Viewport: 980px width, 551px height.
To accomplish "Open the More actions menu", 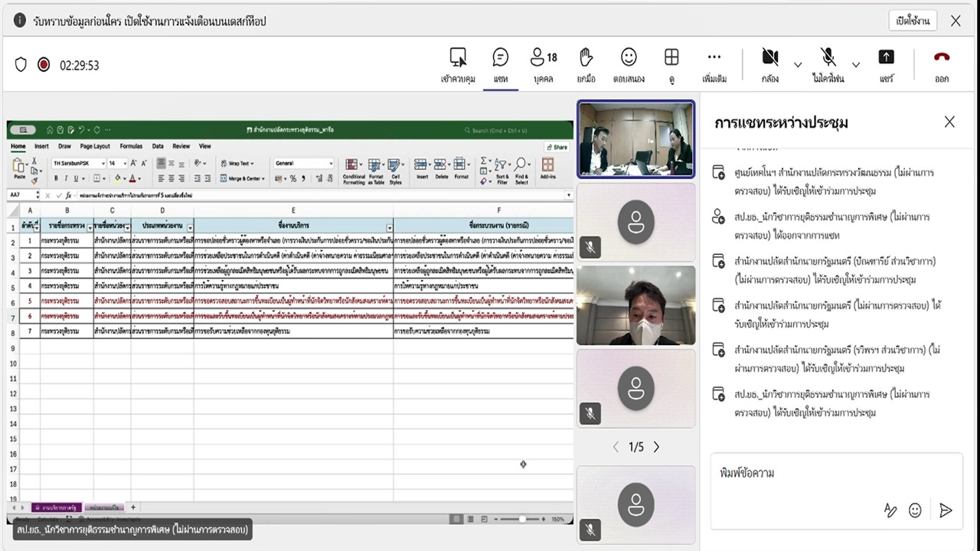I will [x=714, y=64].
